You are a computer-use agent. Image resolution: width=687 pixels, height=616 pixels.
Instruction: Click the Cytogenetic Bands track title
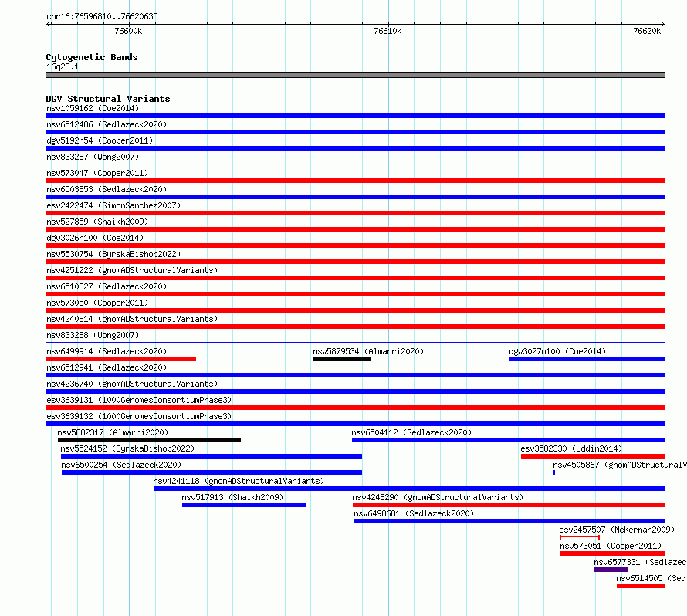click(x=92, y=57)
